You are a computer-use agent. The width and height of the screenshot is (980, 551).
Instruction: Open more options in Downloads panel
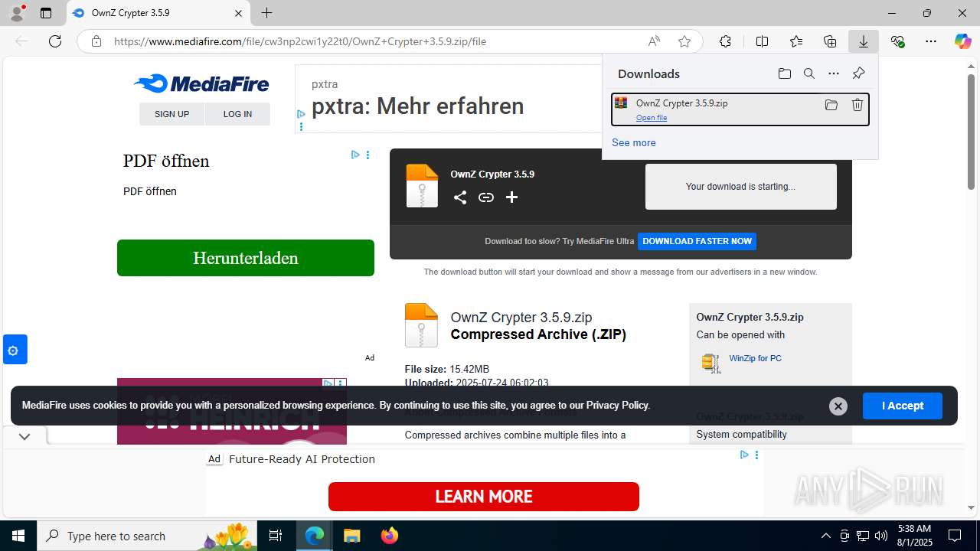[x=834, y=73]
